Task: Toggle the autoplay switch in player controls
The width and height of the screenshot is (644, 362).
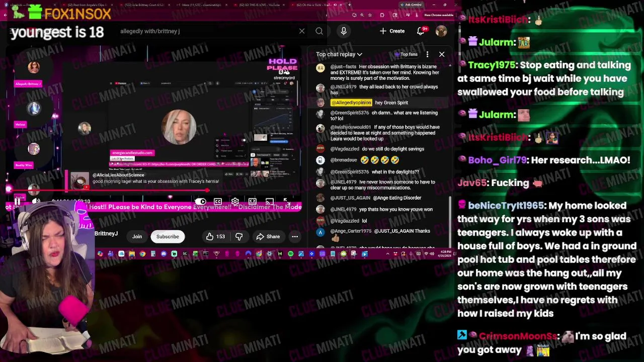Action: click(x=200, y=202)
